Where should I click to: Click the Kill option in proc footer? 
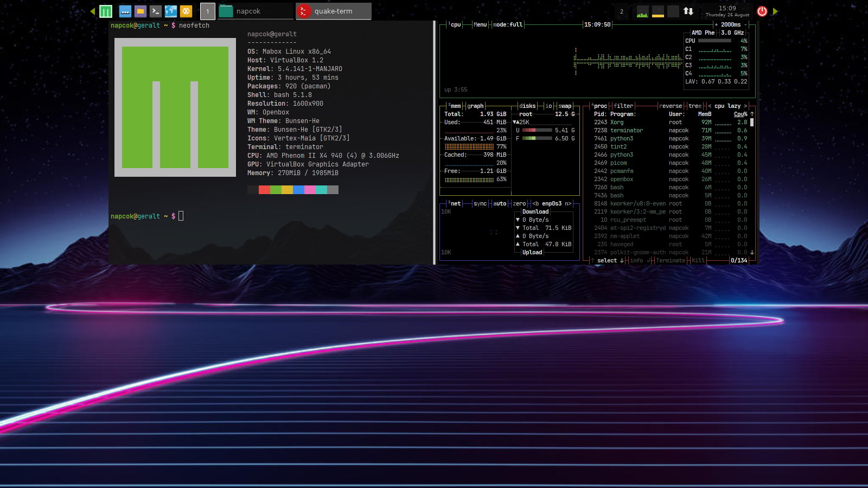pyautogui.click(x=698, y=260)
